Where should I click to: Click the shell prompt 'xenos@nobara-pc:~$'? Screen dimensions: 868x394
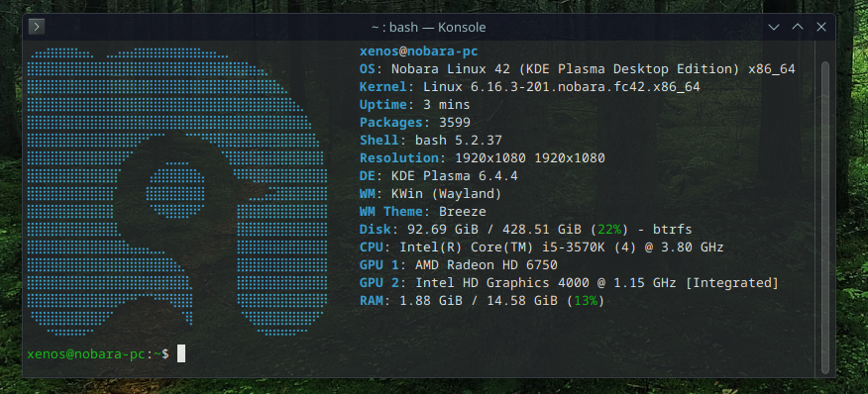98,353
